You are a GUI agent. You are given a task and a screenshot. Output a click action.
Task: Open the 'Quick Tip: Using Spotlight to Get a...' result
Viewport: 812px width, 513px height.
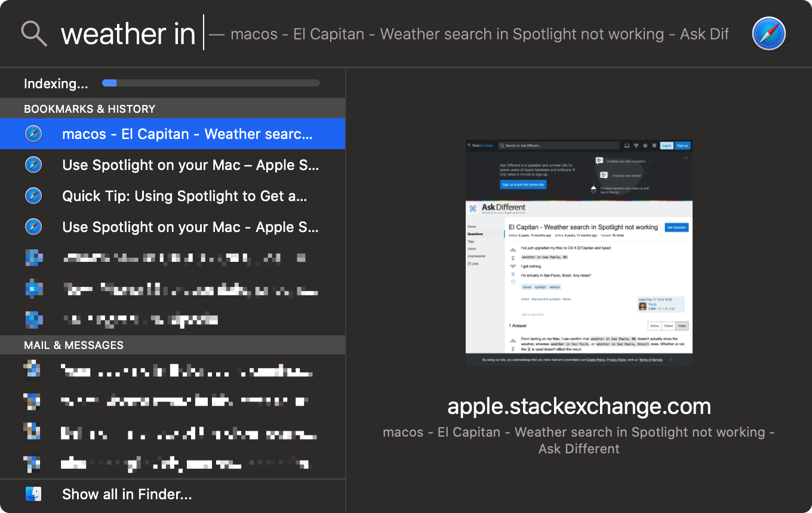(x=173, y=196)
